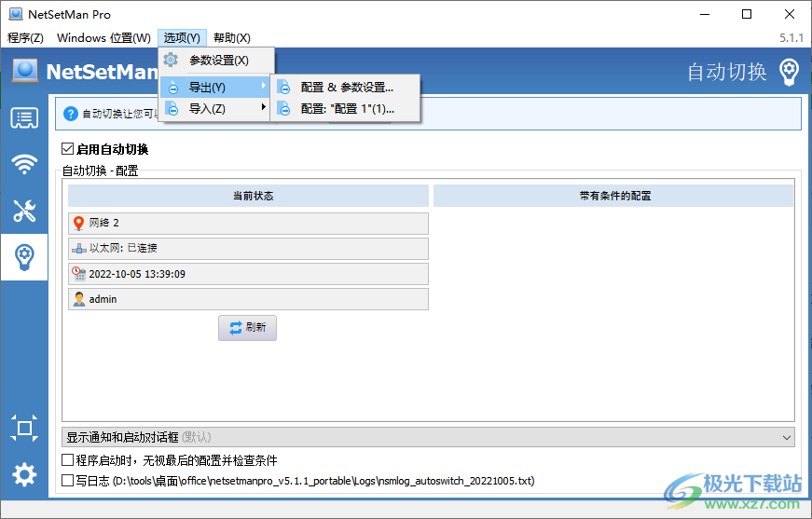Enable the 写日志 log checkbox
Image resolution: width=812 pixels, height=519 pixels.
pyautogui.click(x=67, y=481)
